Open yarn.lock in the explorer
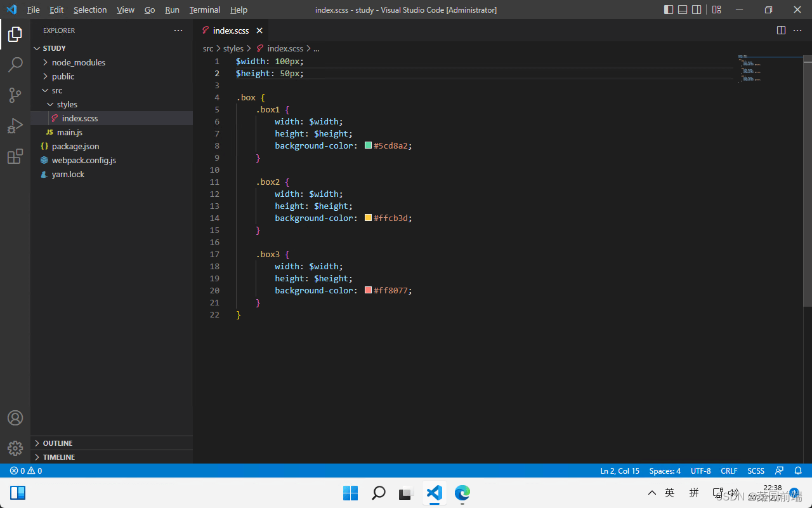This screenshot has width=812, height=508. (112, 174)
